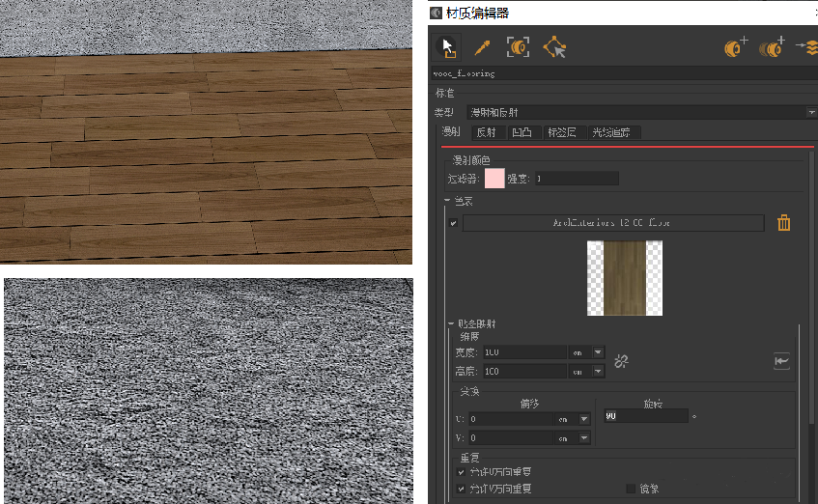Switch to the 反射 (Reflection) tab
Viewport: 818px width, 504px height.
click(x=486, y=132)
